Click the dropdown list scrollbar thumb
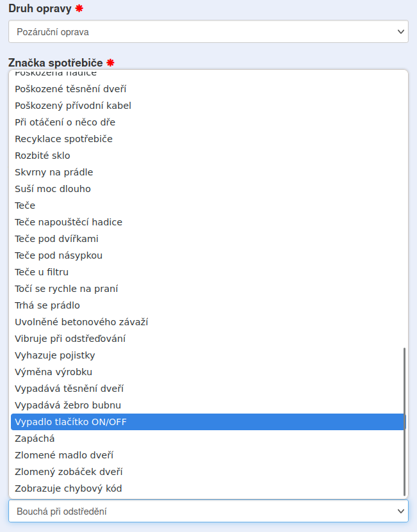 tap(404, 421)
